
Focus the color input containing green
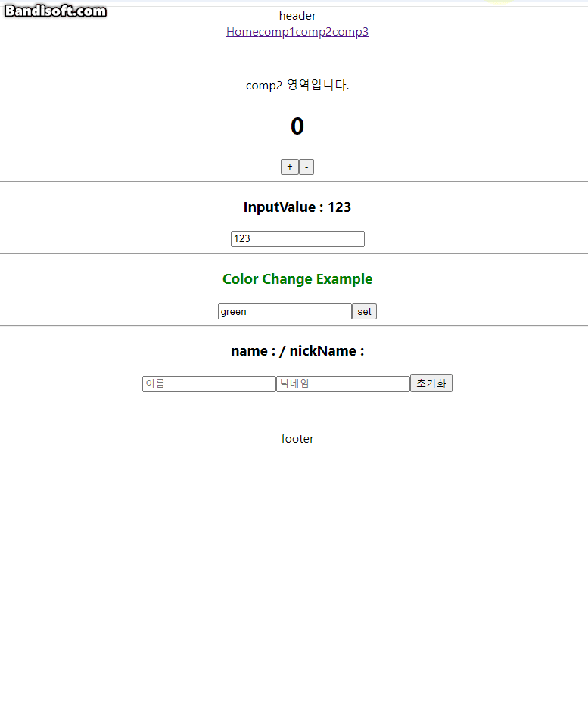tap(285, 311)
